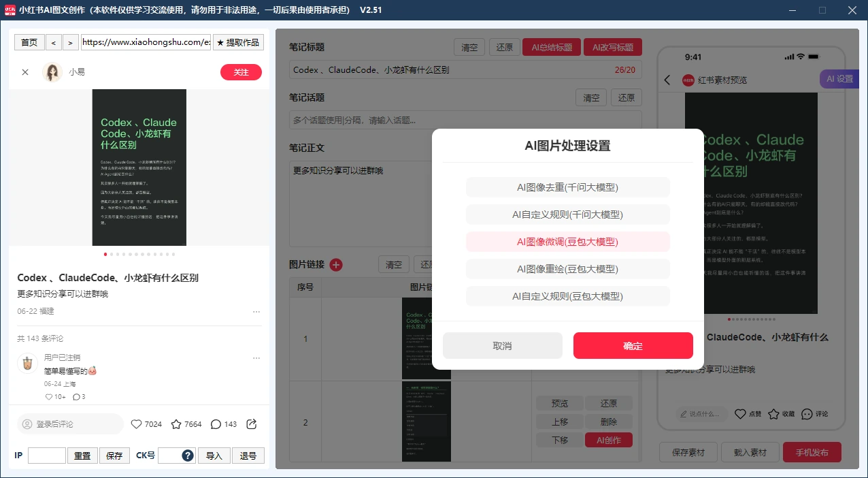This screenshot has width=868, height=478.
Task: Click 上移 button in row 2
Action: 560,421
